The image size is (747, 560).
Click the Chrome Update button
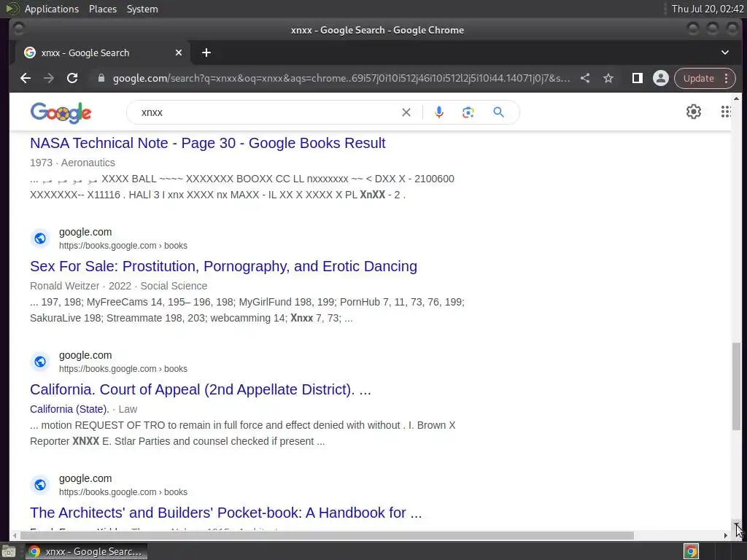[698, 78]
